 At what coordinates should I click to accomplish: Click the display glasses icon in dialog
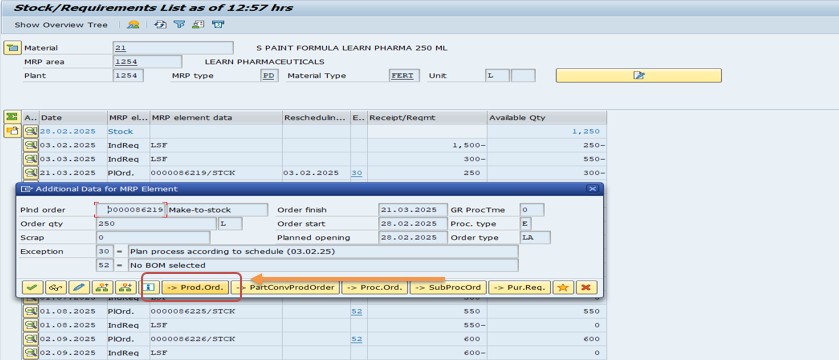click(x=56, y=287)
